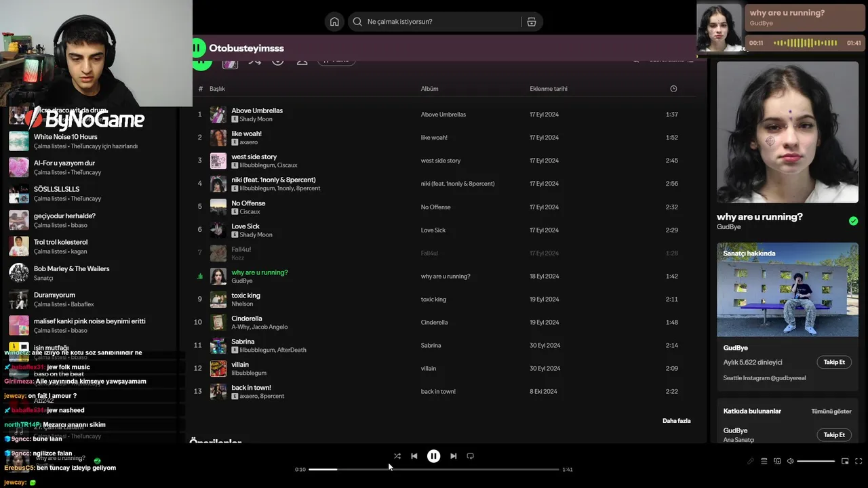This screenshot has width=868, height=488.
Task: Open album link Cinderella
Action: tap(434, 322)
